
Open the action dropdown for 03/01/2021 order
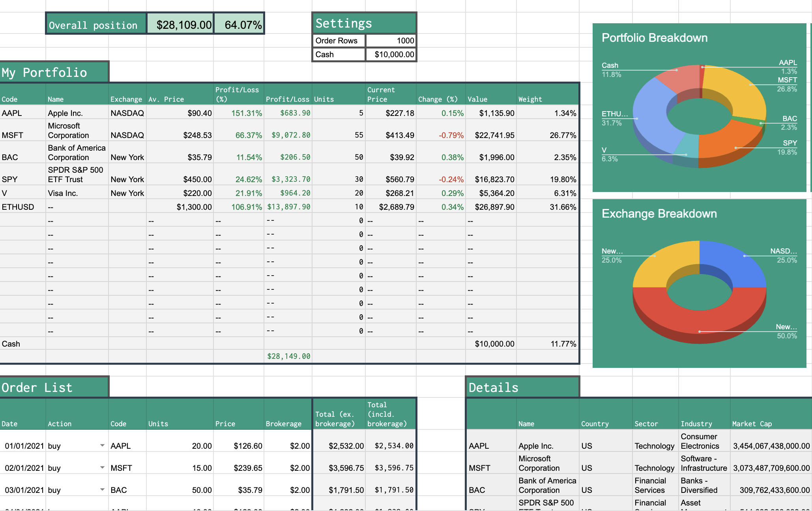pyautogui.click(x=102, y=490)
